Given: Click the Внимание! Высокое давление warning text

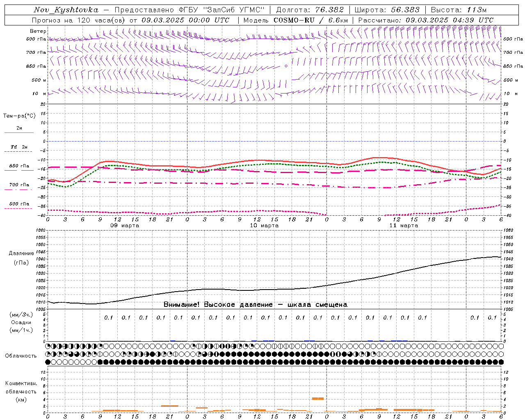Looking at the screenshot, I should pos(255,305).
